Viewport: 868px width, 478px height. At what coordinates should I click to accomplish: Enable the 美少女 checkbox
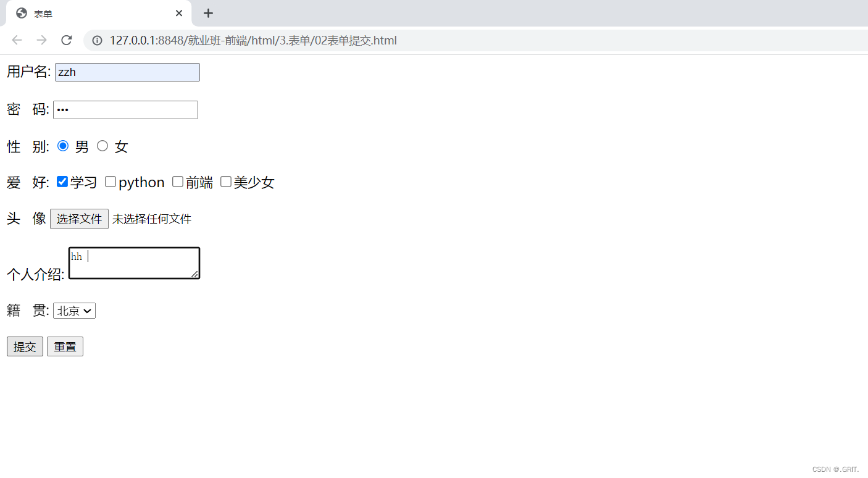coord(226,182)
